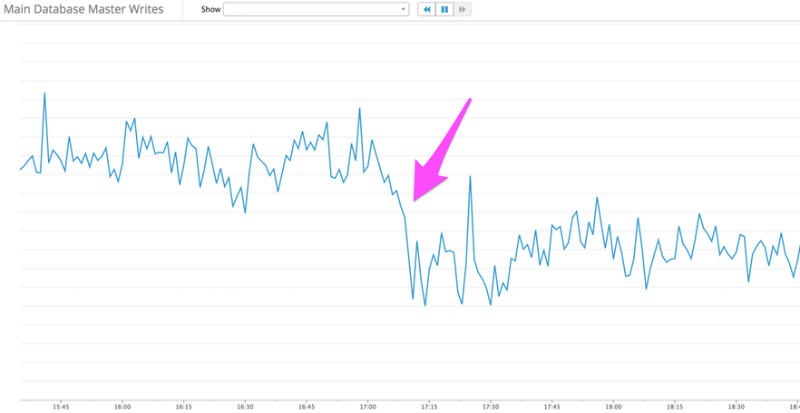Click the 18:15 time axis label
This screenshot has height=413, width=800.
674,407
